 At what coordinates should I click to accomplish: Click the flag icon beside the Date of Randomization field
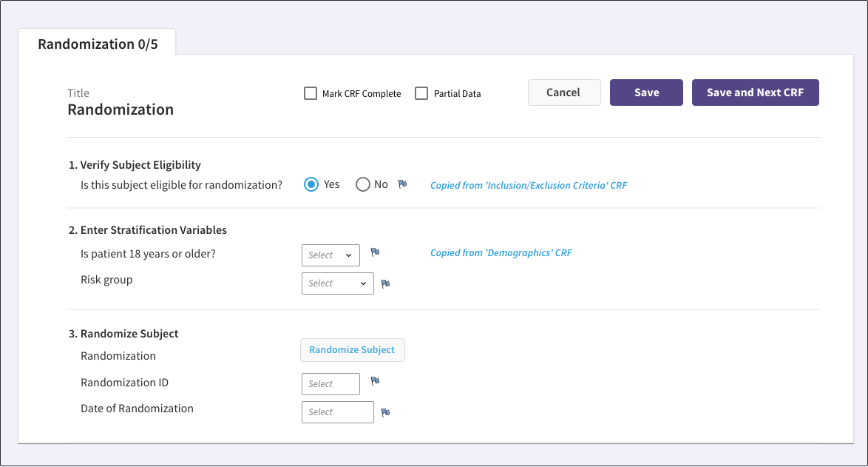tap(385, 412)
